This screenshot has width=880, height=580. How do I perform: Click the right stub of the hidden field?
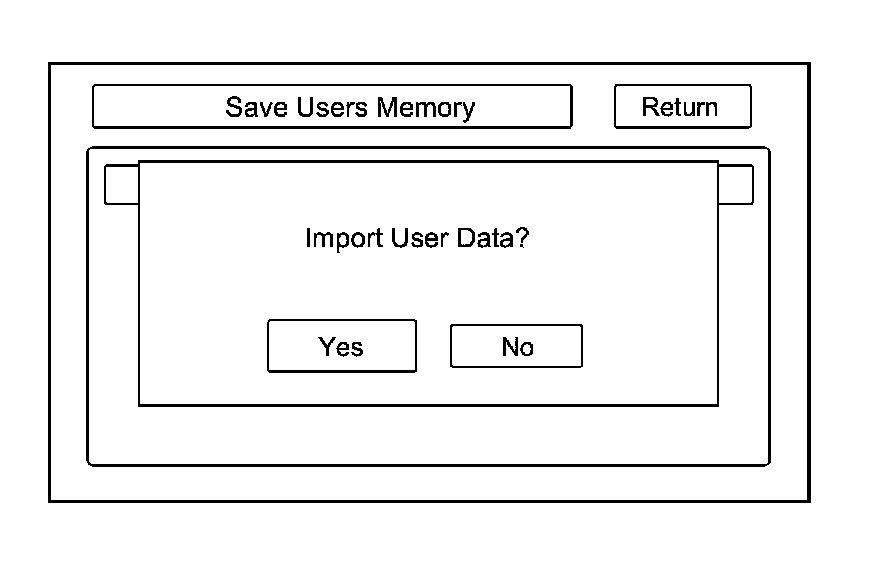tap(735, 185)
